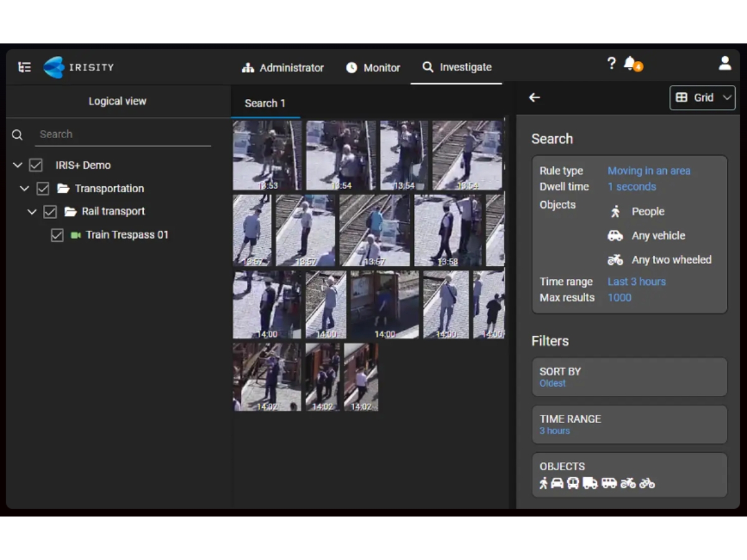This screenshot has width=747, height=560.
Task: Click the magnifier icon in Logical view search
Action: pyautogui.click(x=17, y=134)
